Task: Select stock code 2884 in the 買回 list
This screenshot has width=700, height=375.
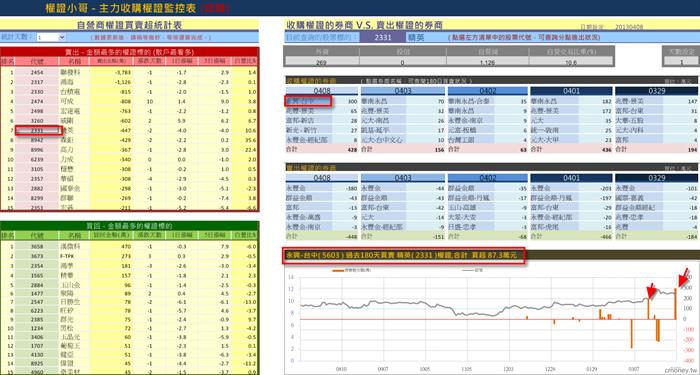Action: pyautogui.click(x=37, y=285)
